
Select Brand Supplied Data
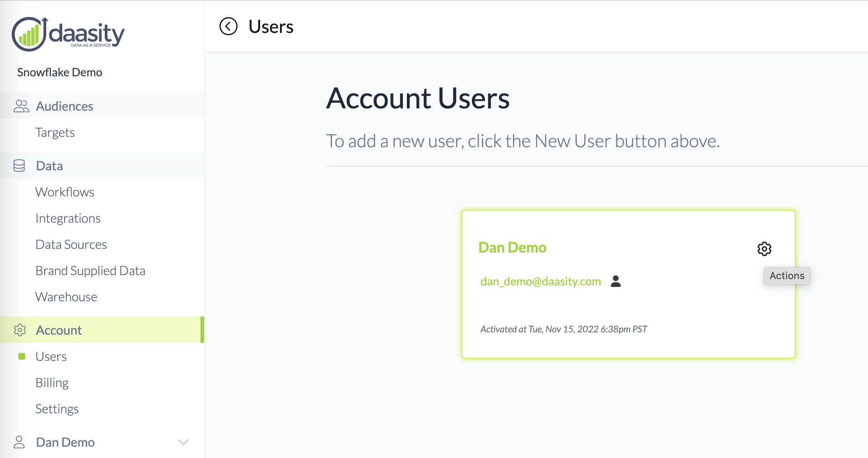pos(90,271)
